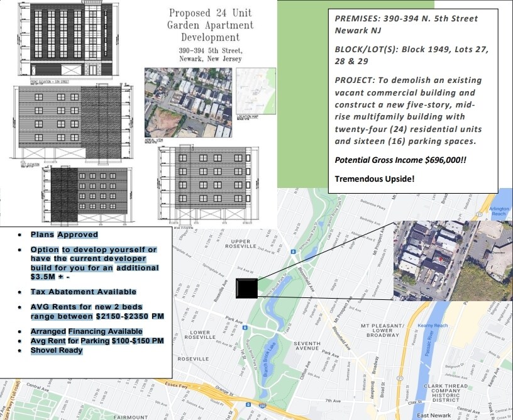Click the 'Plans Approved' bullet item
The image size is (513, 420).
(64, 235)
